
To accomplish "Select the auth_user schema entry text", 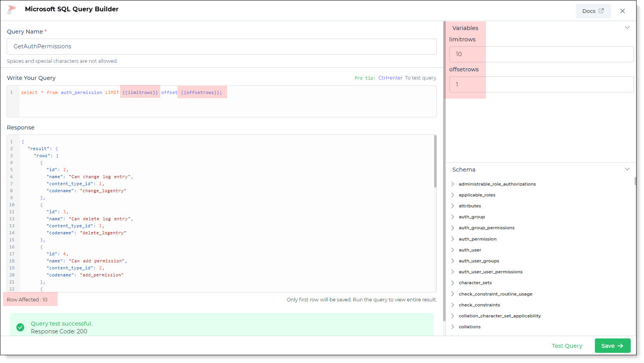I will pyautogui.click(x=470, y=250).
